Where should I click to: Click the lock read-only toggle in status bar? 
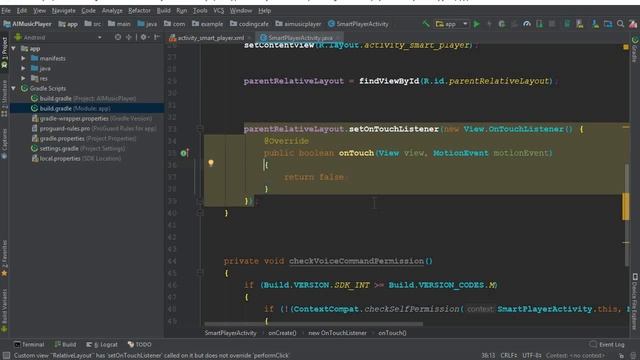621,356
